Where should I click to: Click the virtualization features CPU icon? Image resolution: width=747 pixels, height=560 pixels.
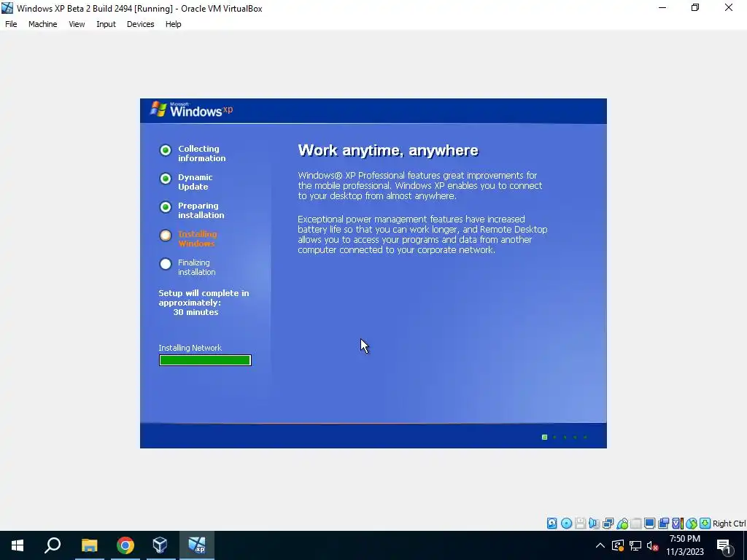677,524
